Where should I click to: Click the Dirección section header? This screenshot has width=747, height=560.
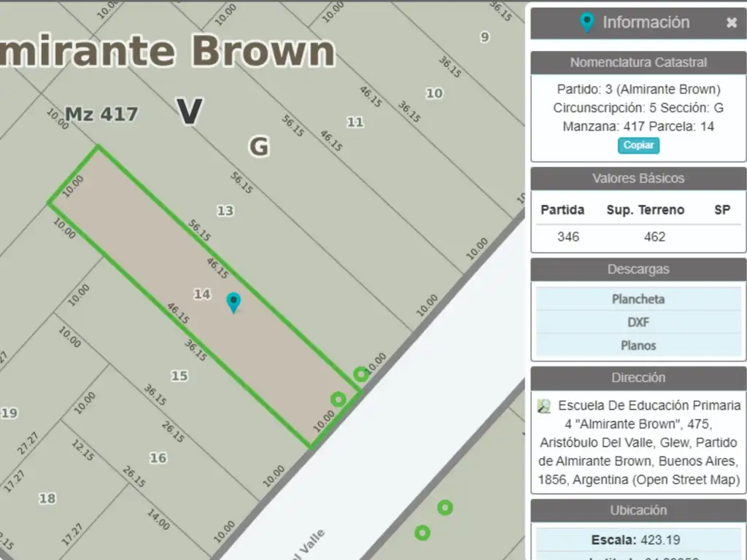pyautogui.click(x=638, y=378)
